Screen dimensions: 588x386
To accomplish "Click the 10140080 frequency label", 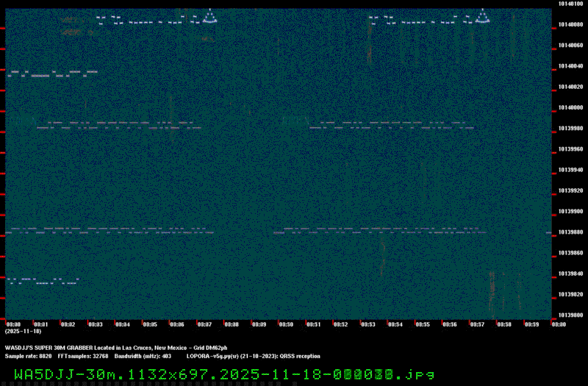I will click(x=571, y=25).
